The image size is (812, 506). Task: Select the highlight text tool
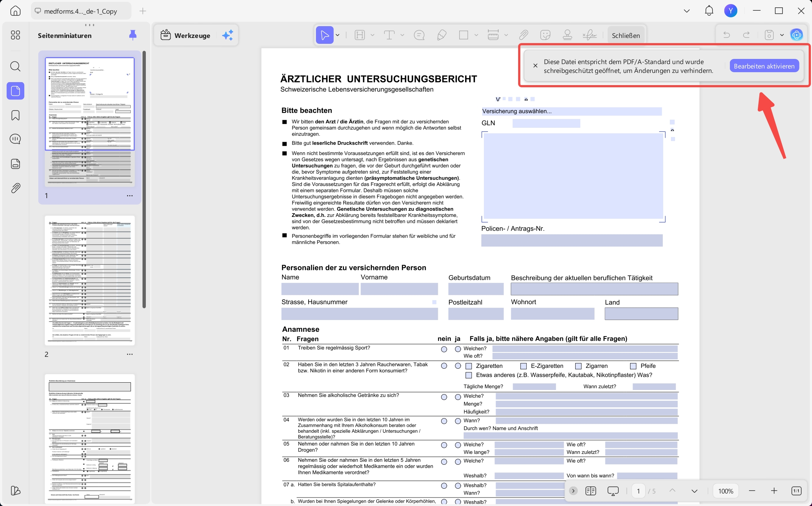click(360, 35)
